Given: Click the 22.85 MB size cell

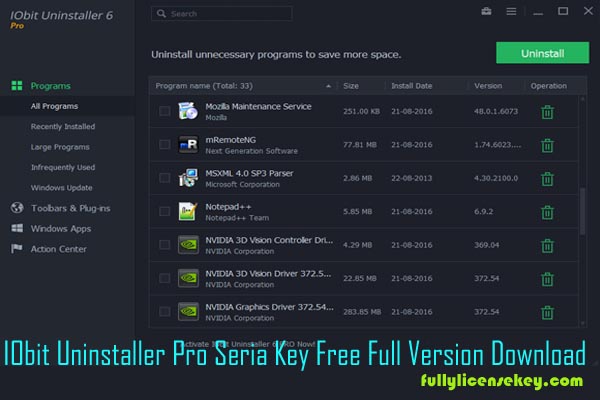Looking at the screenshot, I should tap(360, 278).
